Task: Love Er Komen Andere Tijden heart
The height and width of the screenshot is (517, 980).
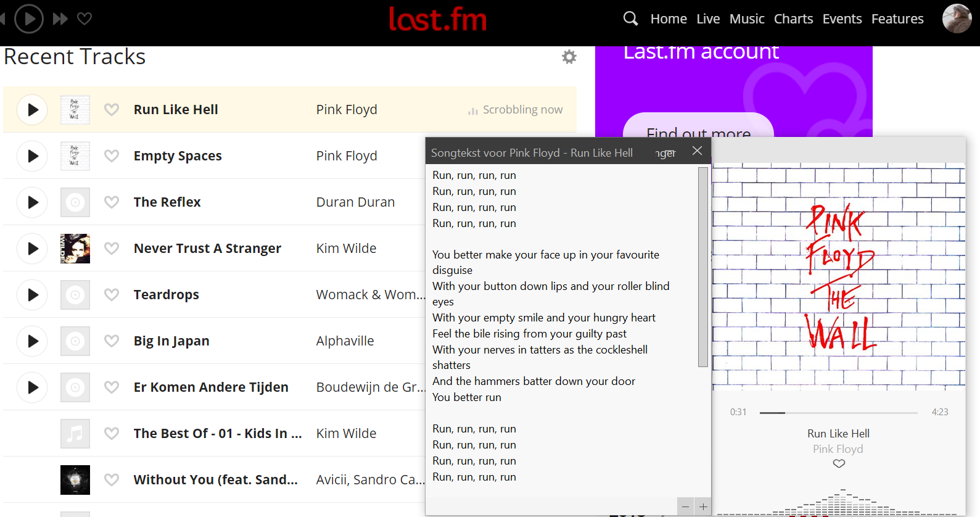Action: pos(112,387)
